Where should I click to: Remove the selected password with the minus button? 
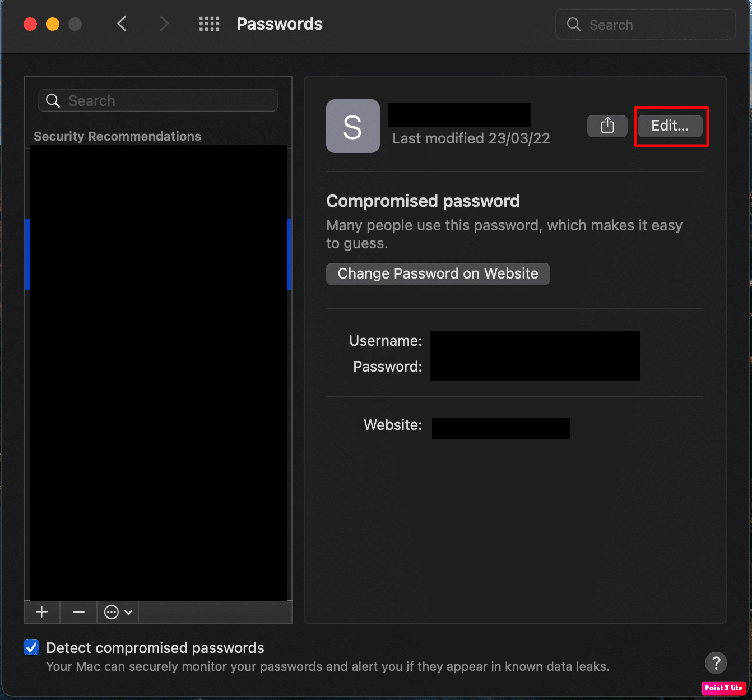point(78,612)
